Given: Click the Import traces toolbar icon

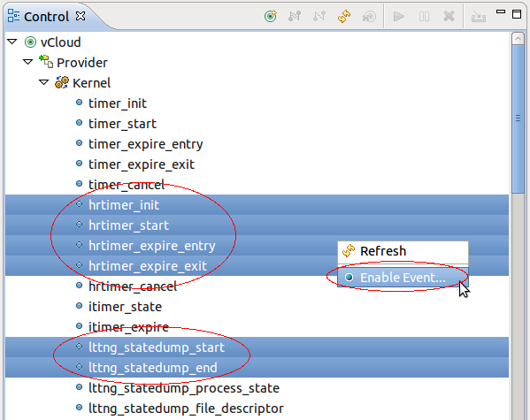Looking at the screenshot, I should pyautogui.click(x=479, y=17).
